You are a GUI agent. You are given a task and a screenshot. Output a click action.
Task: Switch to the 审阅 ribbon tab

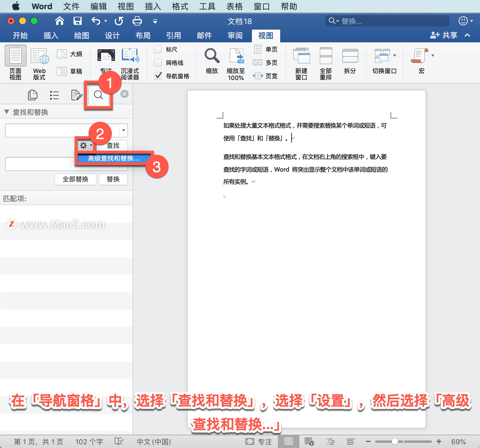point(235,36)
